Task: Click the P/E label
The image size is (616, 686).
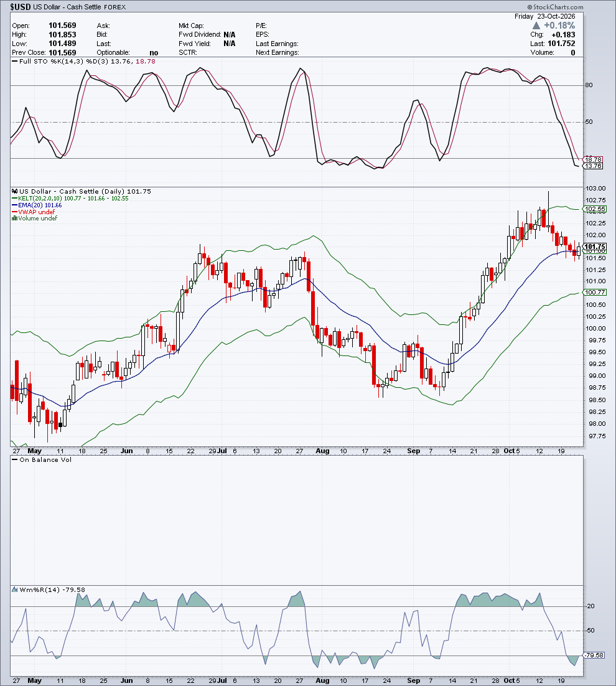Action: [261, 26]
